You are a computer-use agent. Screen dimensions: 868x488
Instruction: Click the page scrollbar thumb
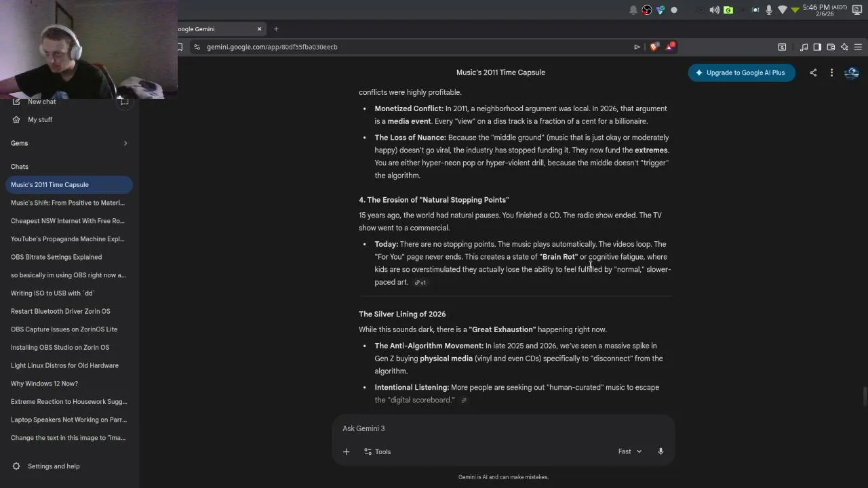click(865, 395)
